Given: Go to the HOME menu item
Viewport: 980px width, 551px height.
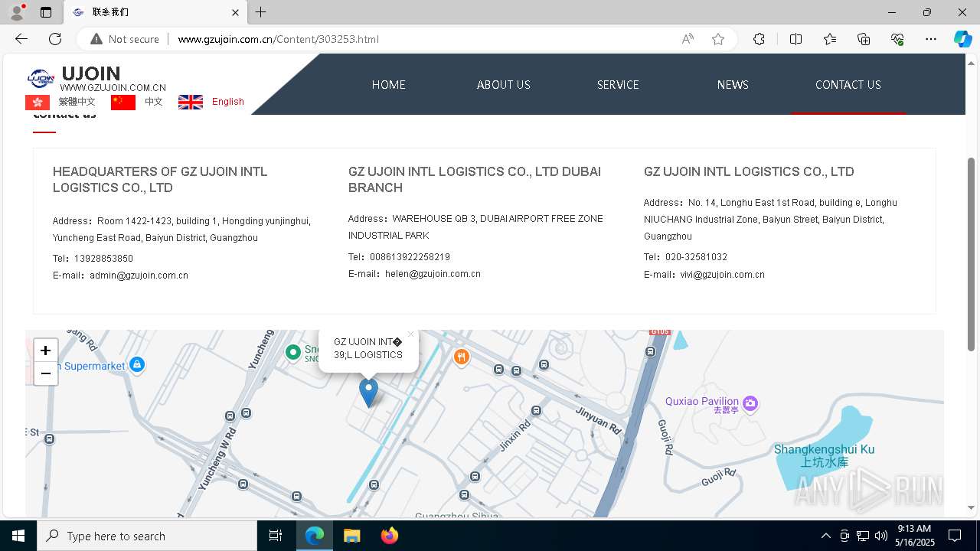Looking at the screenshot, I should click(389, 85).
